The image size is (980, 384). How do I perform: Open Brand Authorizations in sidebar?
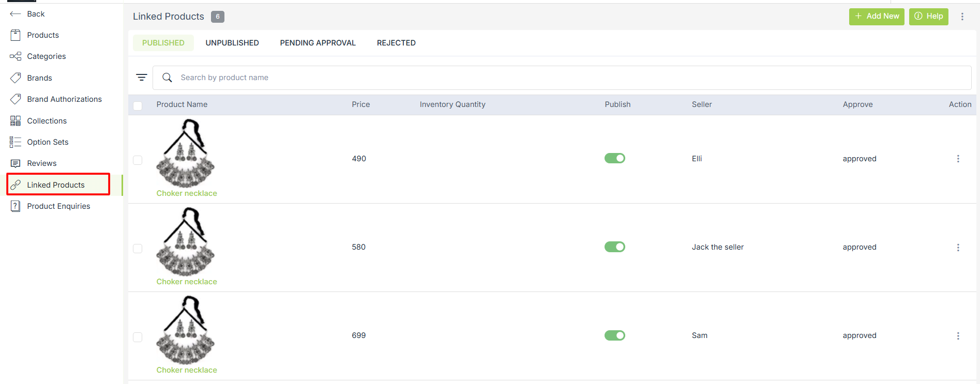point(64,99)
